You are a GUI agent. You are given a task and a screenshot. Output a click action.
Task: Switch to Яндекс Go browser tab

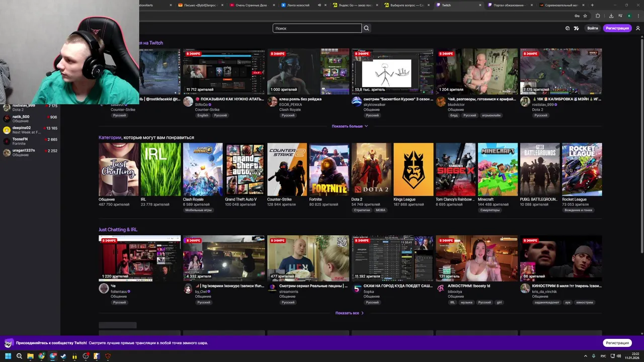[355, 5]
